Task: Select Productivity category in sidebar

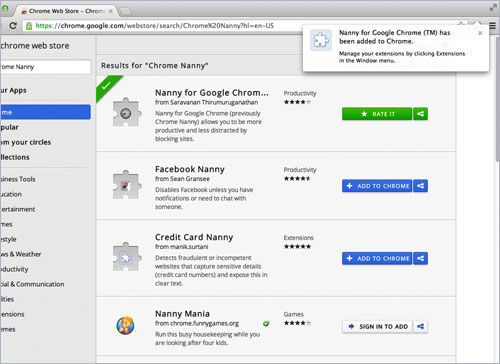Action: pos(14,269)
